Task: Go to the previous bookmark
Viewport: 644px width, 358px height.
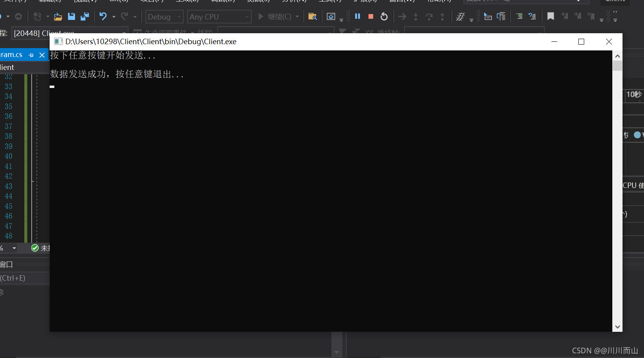Action: [x=565, y=16]
